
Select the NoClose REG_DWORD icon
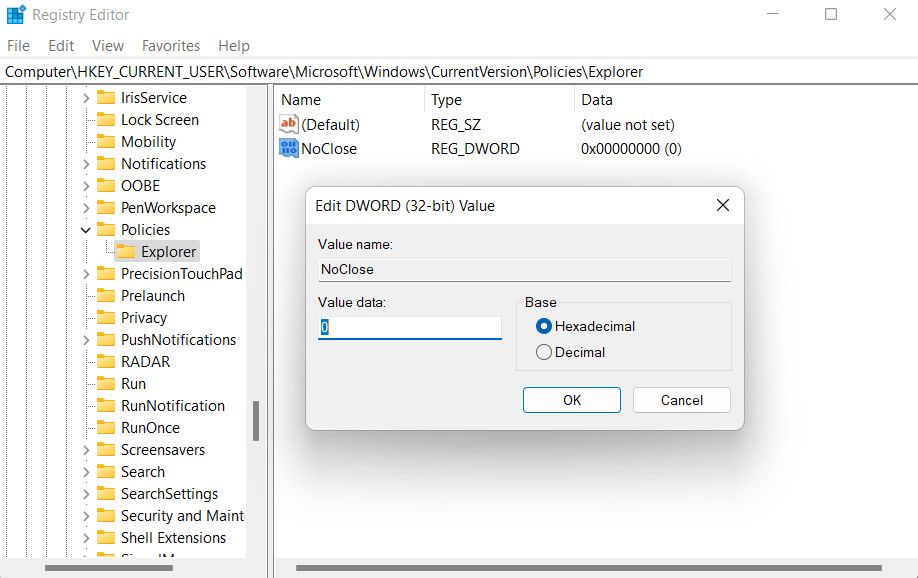click(x=291, y=148)
